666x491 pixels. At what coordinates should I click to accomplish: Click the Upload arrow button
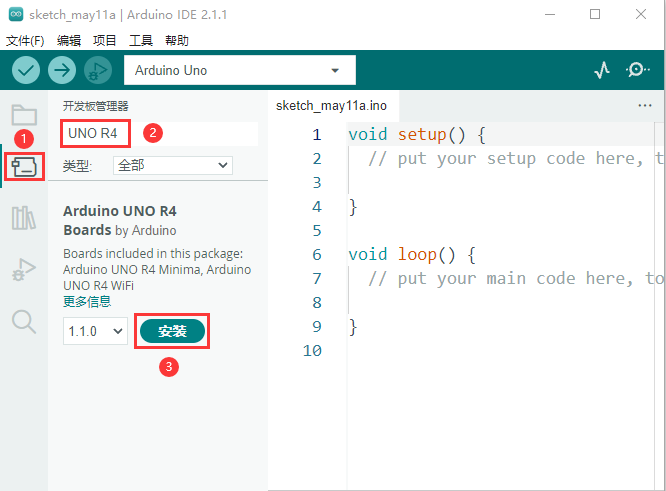pyautogui.click(x=62, y=70)
